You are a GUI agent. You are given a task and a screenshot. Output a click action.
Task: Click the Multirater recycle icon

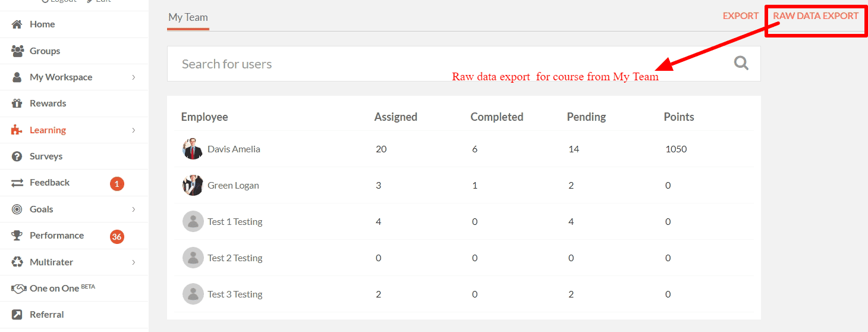17,262
